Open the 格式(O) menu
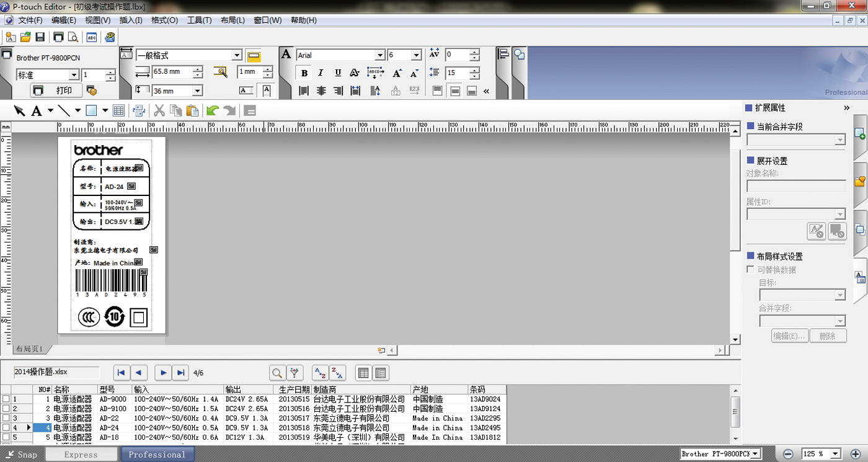Screen dimensions: 868x462 165,20
